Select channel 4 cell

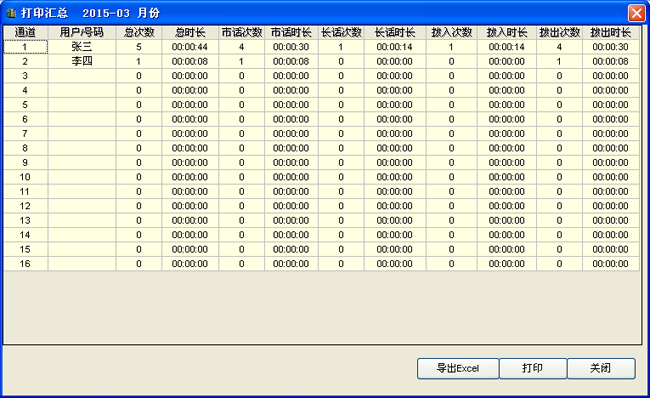coord(25,90)
